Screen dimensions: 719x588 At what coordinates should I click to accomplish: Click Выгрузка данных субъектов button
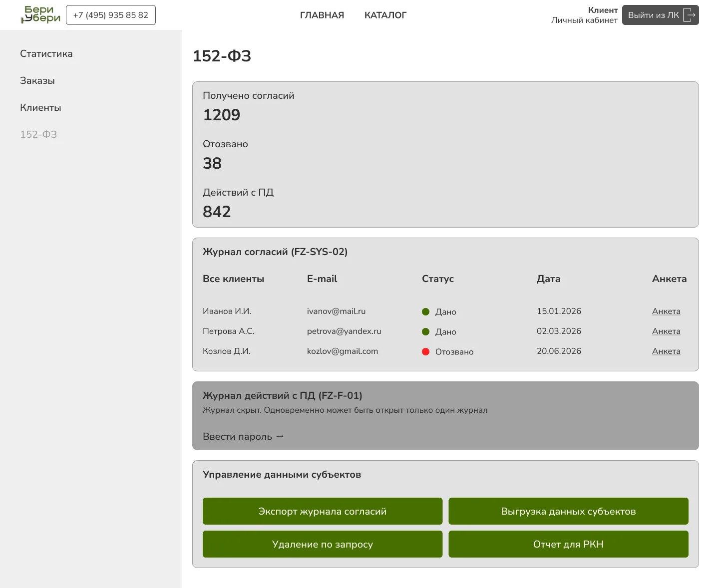point(568,511)
